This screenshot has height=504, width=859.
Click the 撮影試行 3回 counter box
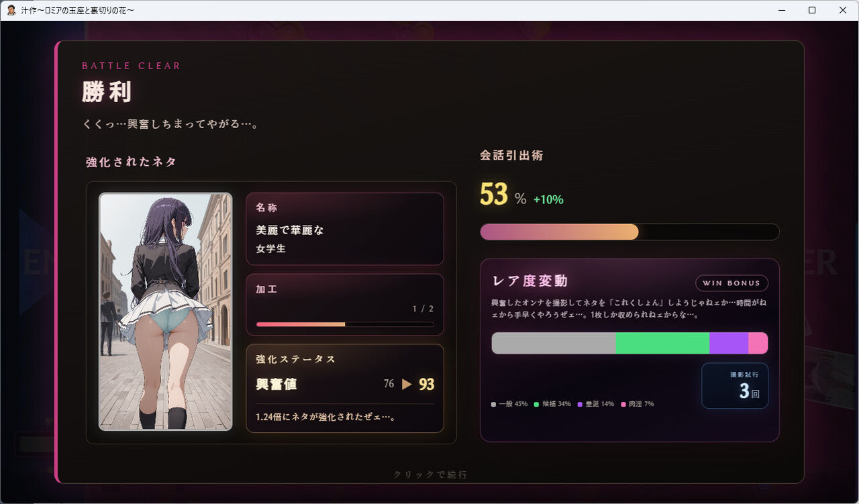point(735,386)
